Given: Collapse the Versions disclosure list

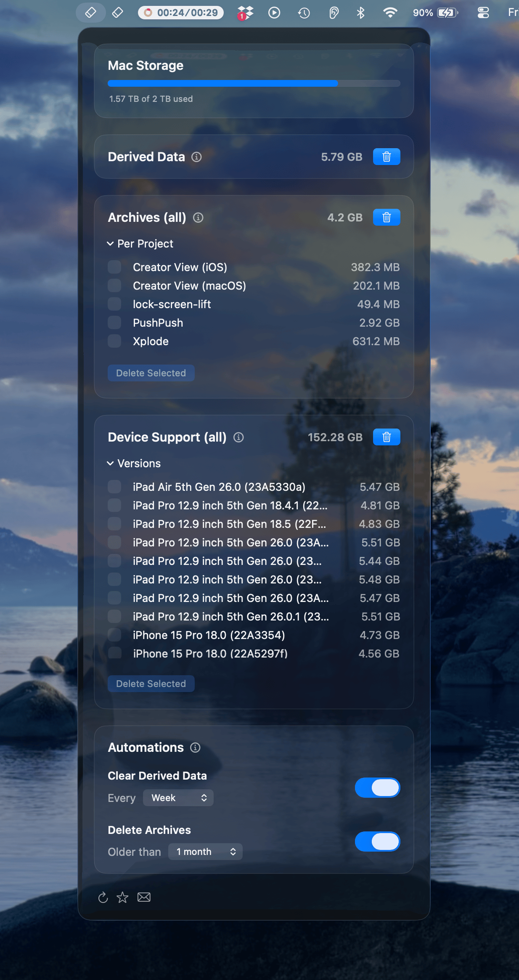Looking at the screenshot, I should pyautogui.click(x=111, y=463).
